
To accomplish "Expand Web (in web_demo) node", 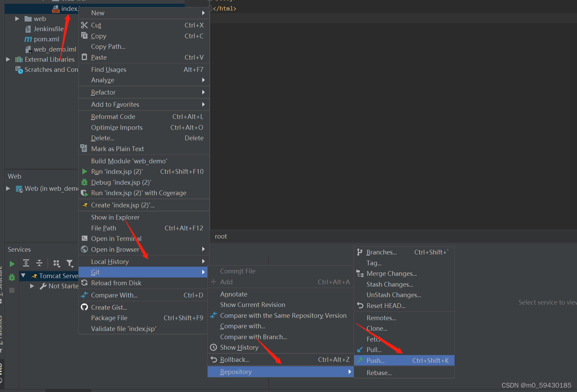I will coord(8,188).
